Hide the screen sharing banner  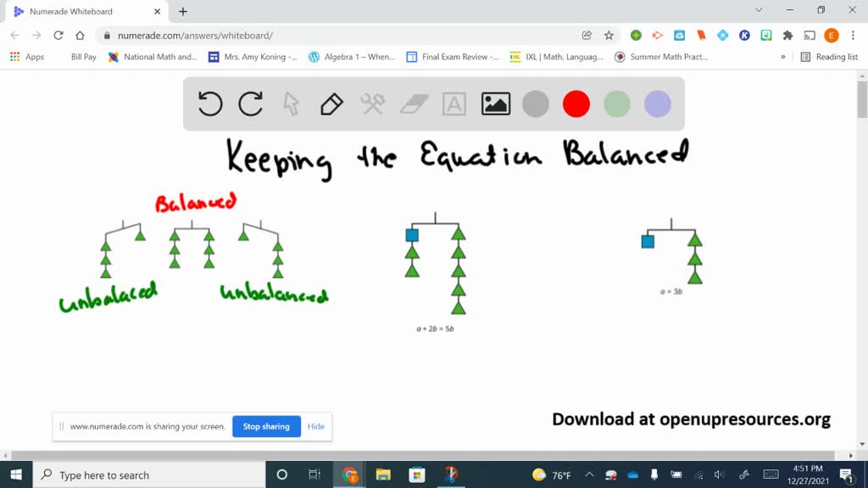[x=315, y=426]
